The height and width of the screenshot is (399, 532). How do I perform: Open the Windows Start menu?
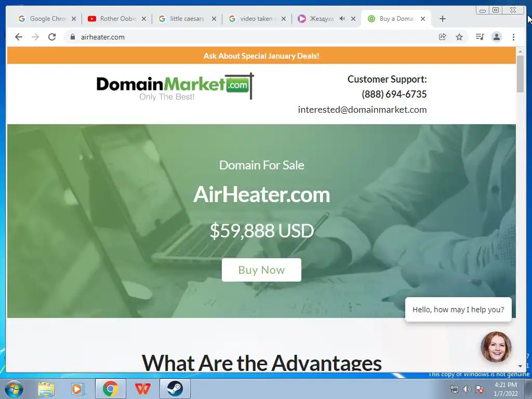tap(14, 389)
